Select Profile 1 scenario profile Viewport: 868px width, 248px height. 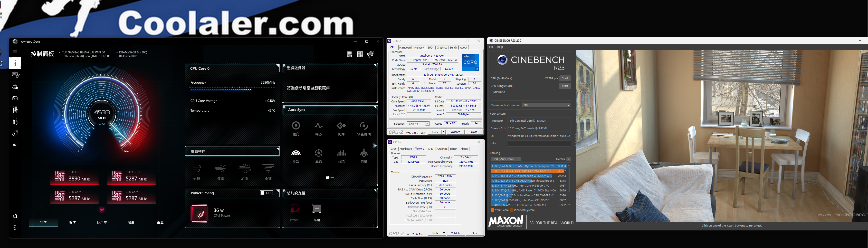(x=295, y=212)
